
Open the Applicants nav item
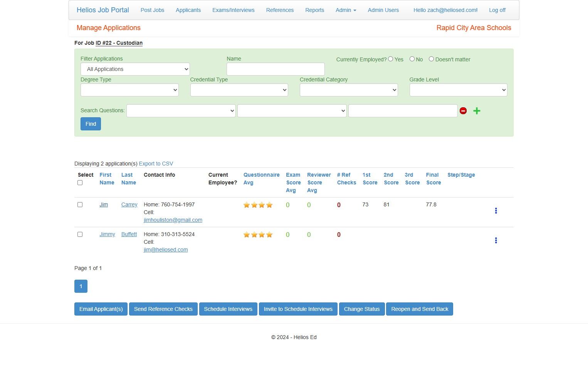tap(188, 10)
